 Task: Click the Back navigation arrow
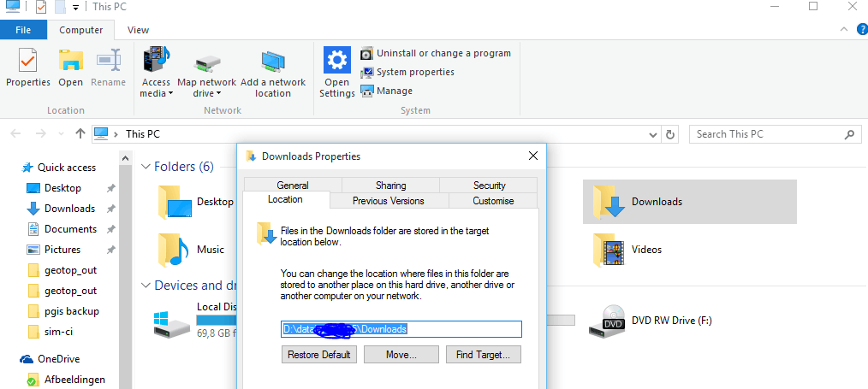pos(16,133)
